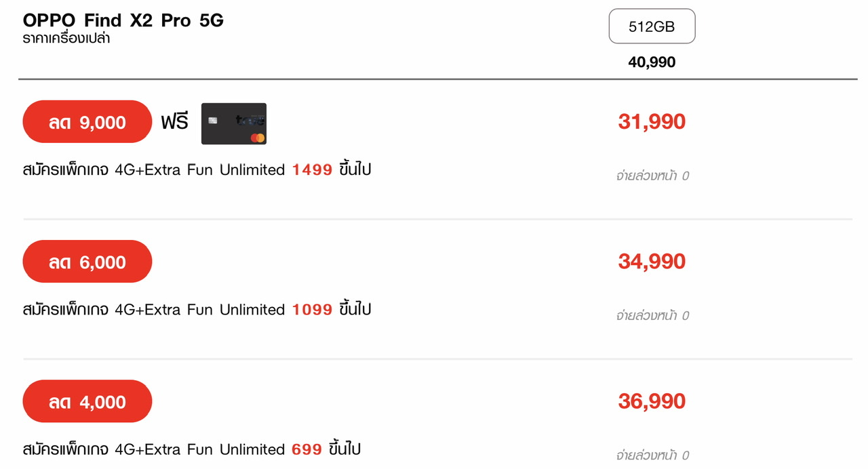Viewport: 868px width, 469px height.
Task: Click จ่ายล่วงหน้า 0 under the 31,990 price
Action: point(652,176)
